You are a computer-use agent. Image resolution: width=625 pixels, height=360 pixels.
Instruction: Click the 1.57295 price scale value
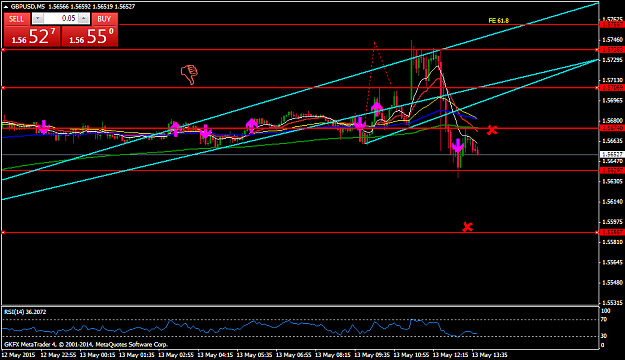pyautogui.click(x=613, y=59)
